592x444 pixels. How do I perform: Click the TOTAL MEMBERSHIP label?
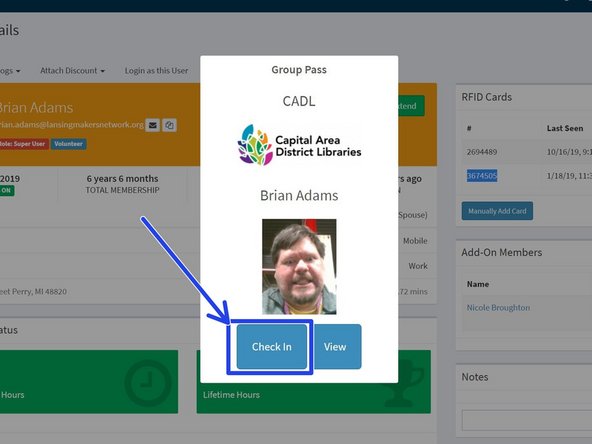(x=122, y=190)
